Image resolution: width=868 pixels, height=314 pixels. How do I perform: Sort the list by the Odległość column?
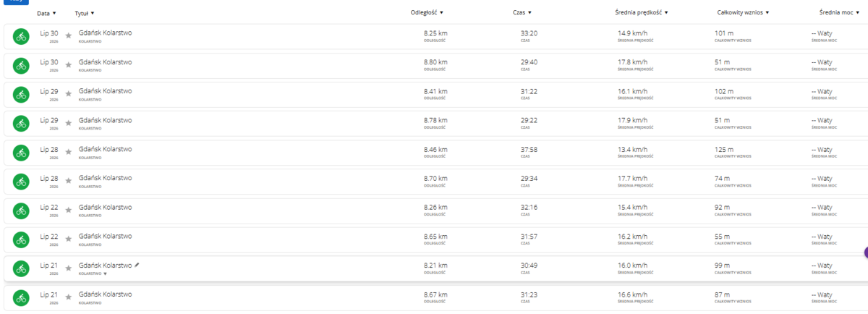click(x=427, y=12)
